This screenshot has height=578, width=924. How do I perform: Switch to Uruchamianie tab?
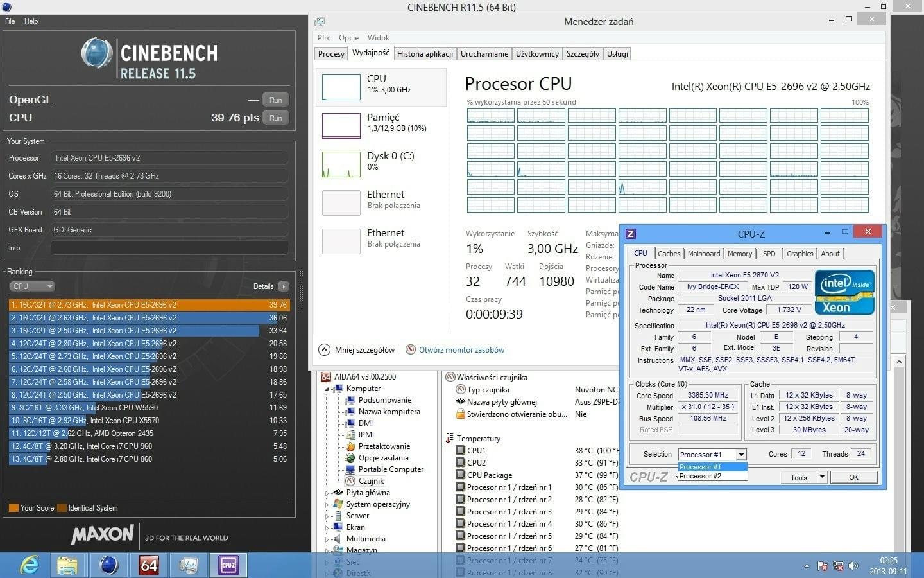coord(484,54)
